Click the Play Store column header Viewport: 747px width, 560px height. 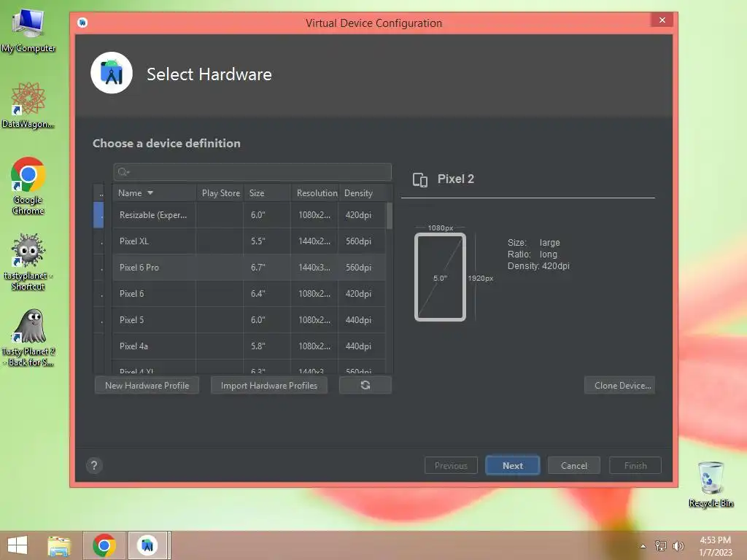click(x=220, y=192)
